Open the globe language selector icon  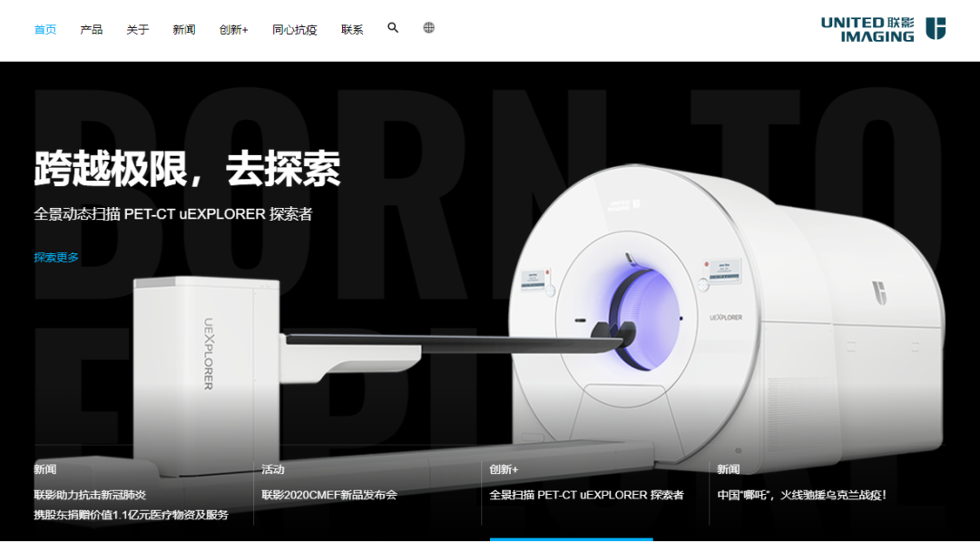(428, 28)
